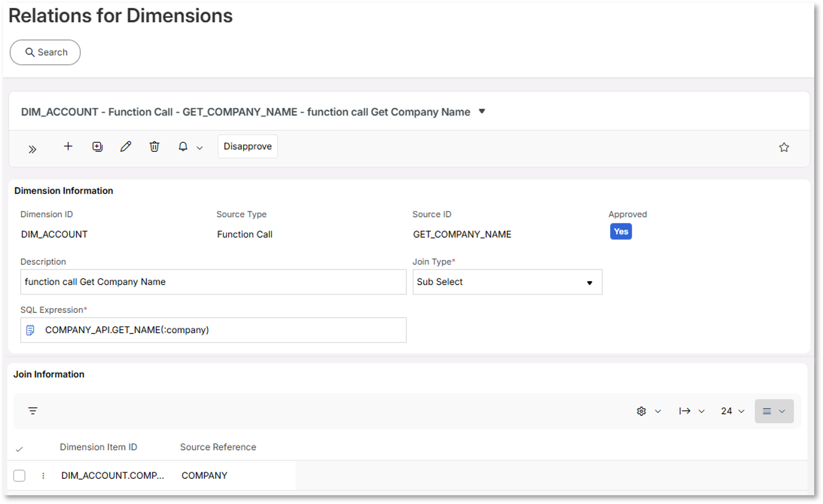Toggle select-all checkmark in table header
823x504 pixels.
[19, 449]
